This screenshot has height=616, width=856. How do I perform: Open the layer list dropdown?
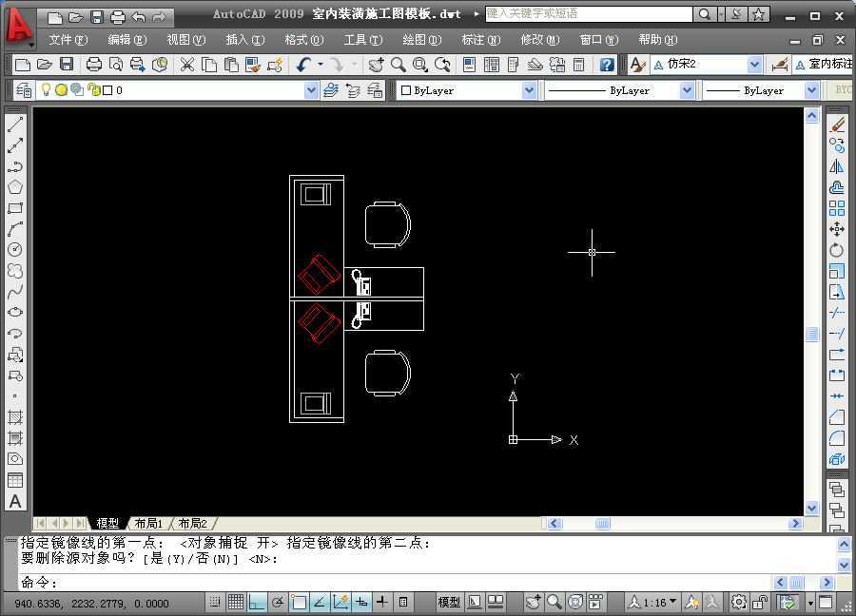click(311, 90)
